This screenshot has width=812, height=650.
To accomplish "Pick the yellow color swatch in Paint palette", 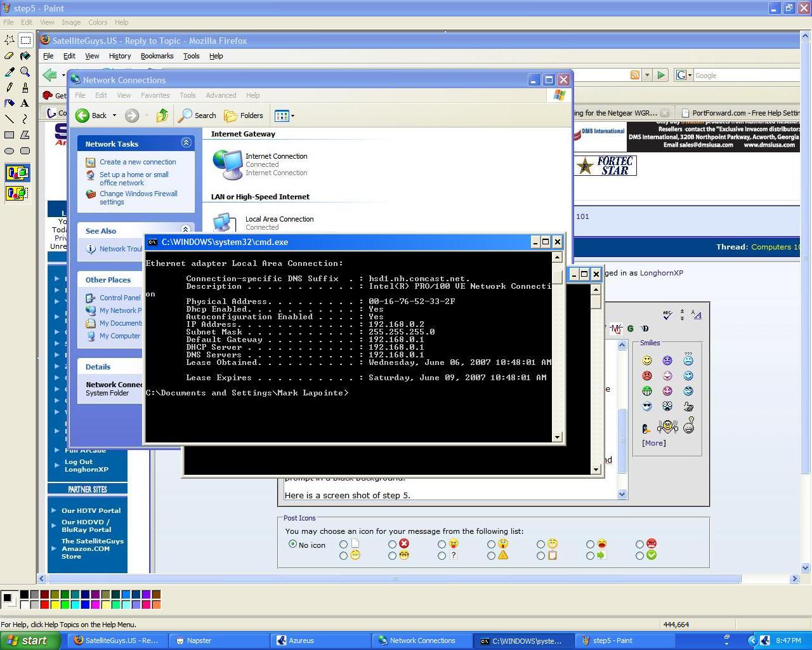I will click(55, 605).
